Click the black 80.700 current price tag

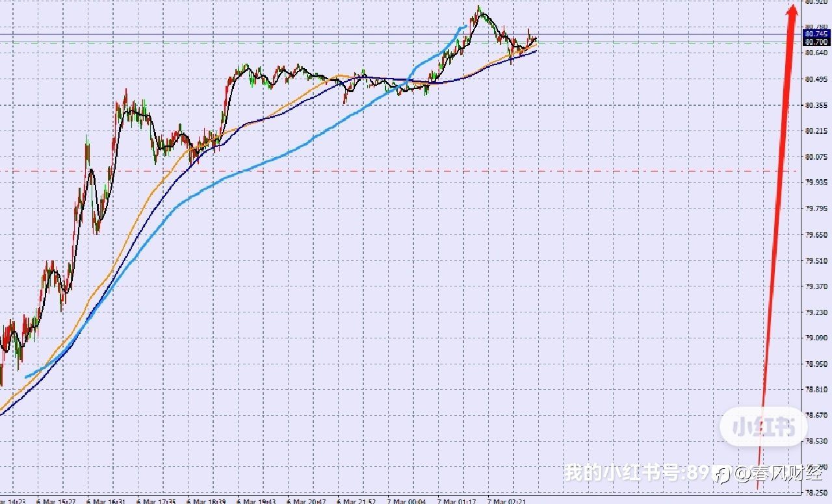pyautogui.click(x=817, y=42)
